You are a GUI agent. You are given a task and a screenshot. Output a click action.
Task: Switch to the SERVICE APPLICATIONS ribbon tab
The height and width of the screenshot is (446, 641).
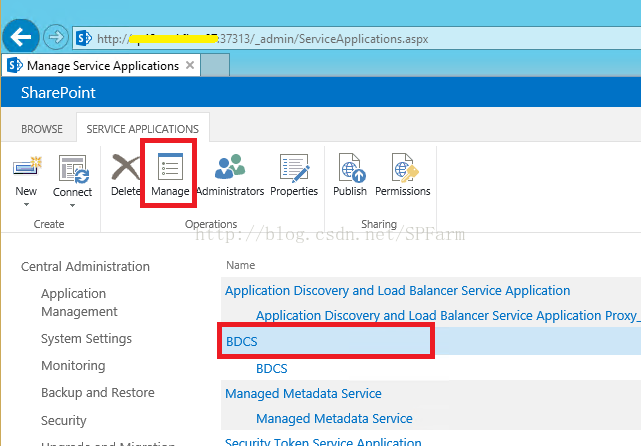click(x=143, y=129)
